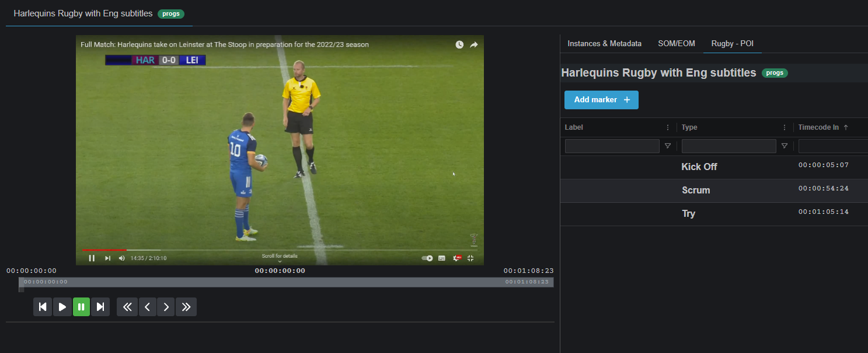Open the Instances & Metadata tab
Image resolution: width=868 pixels, height=353 pixels.
pyautogui.click(x=604, y=44)
